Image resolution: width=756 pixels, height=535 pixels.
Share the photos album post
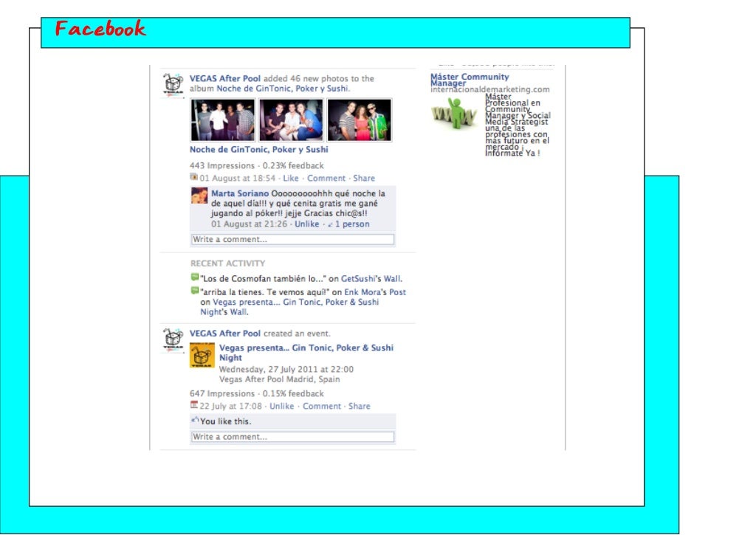point(364,178)
